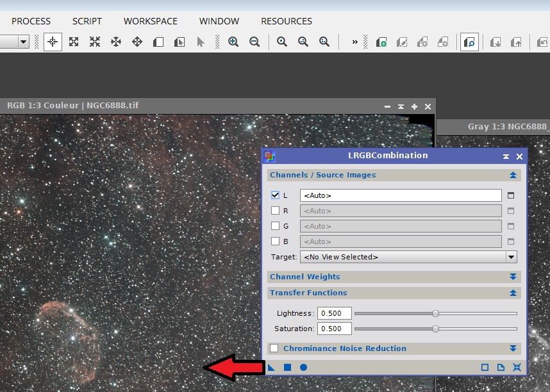Click the Lightness slider handle

[435, 313]
